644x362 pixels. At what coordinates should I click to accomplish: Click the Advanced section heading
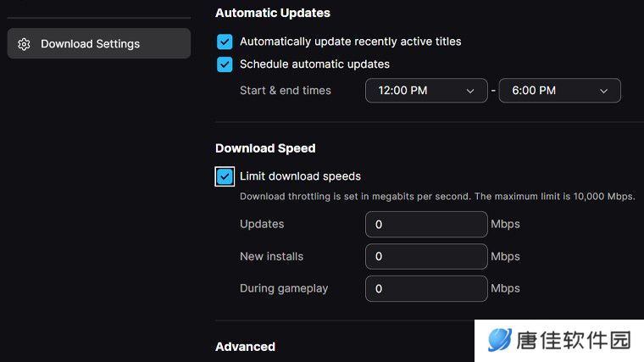[x=245, y=347]
